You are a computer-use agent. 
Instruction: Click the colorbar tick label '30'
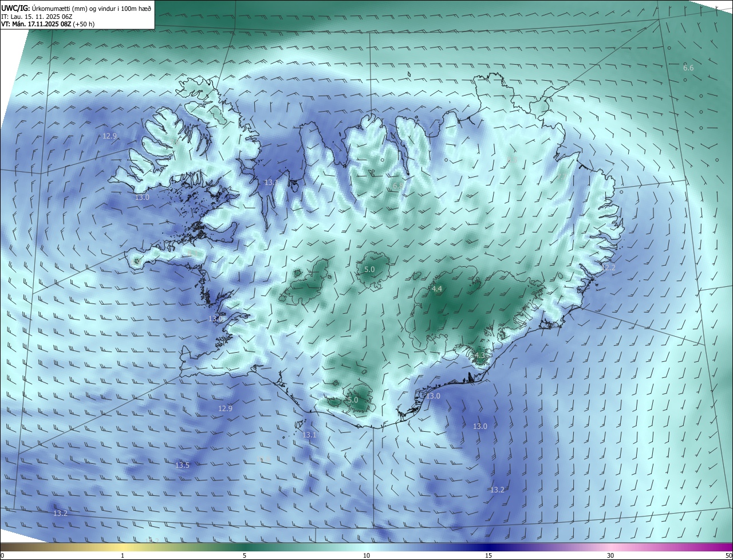click(610, 555)
